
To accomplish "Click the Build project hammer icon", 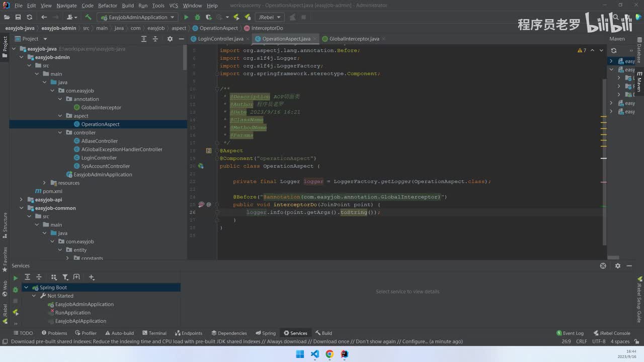I will pyautogui.click(x=88, y=17).
